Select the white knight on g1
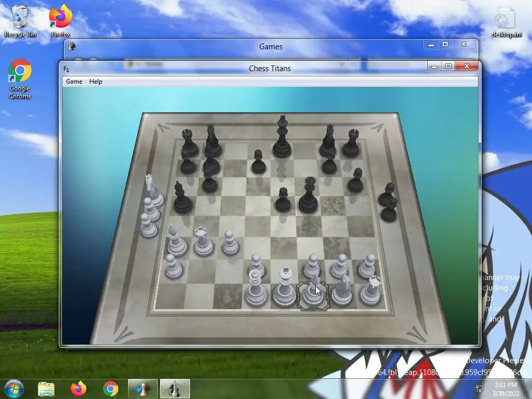532x399 pixels. pos(342,292)
